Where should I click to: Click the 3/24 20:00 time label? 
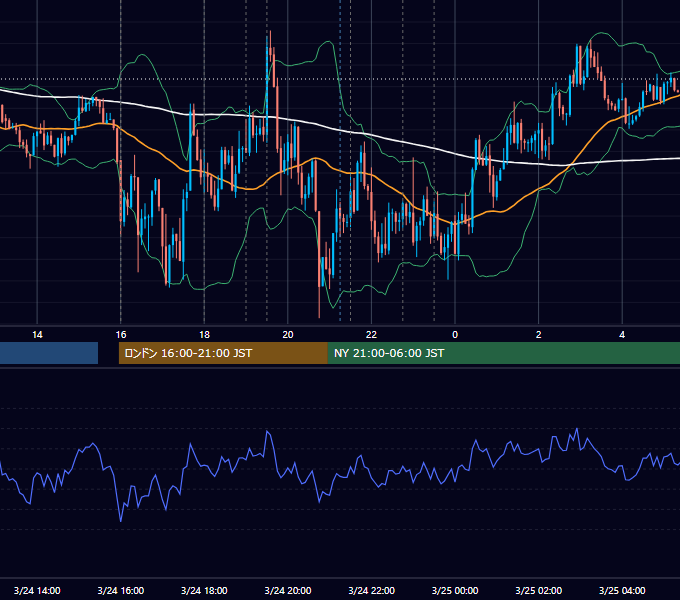point(288,590)
